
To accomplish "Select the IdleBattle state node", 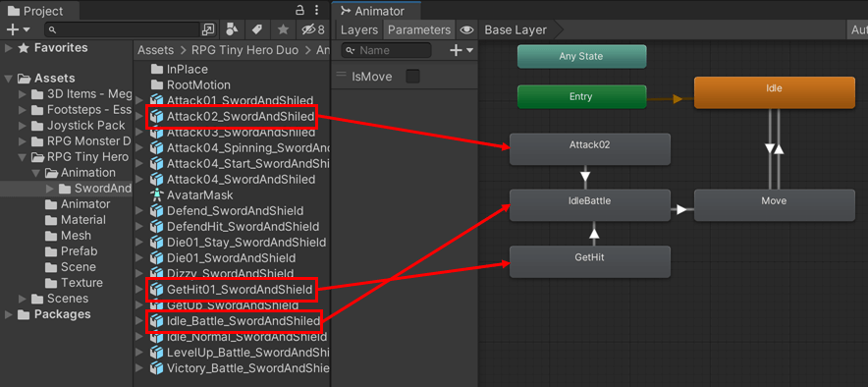I will pos(590,205).
